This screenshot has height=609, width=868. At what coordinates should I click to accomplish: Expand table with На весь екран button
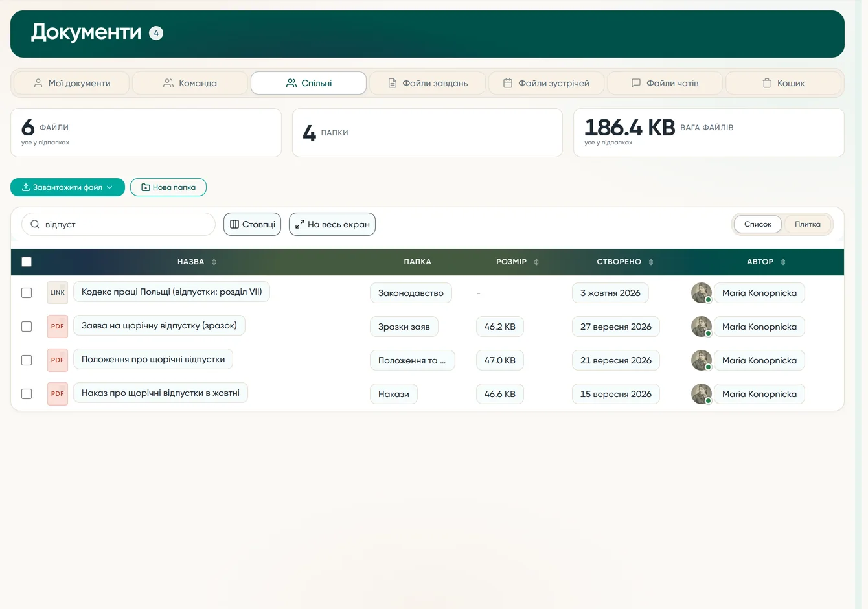[332, 224]
